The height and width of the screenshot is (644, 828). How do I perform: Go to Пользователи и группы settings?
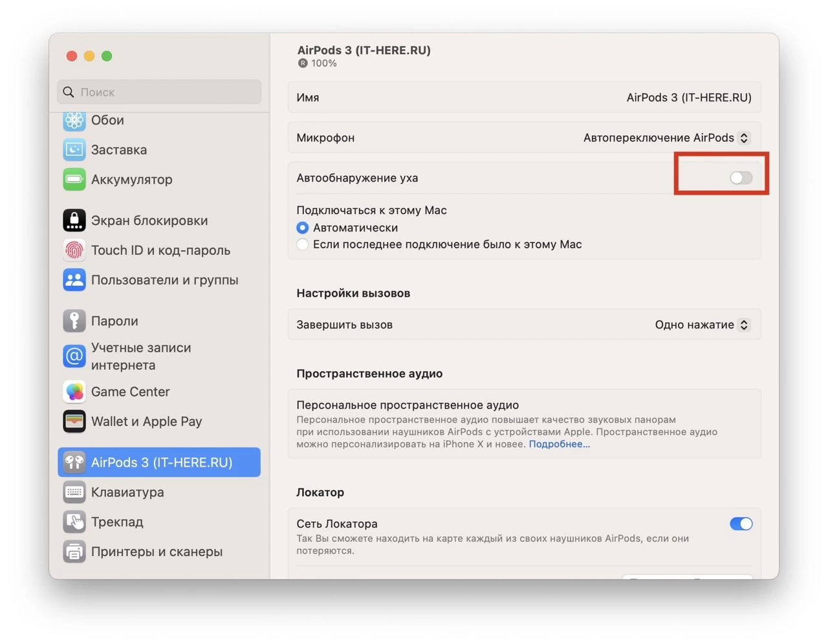(x=164, y=280)
